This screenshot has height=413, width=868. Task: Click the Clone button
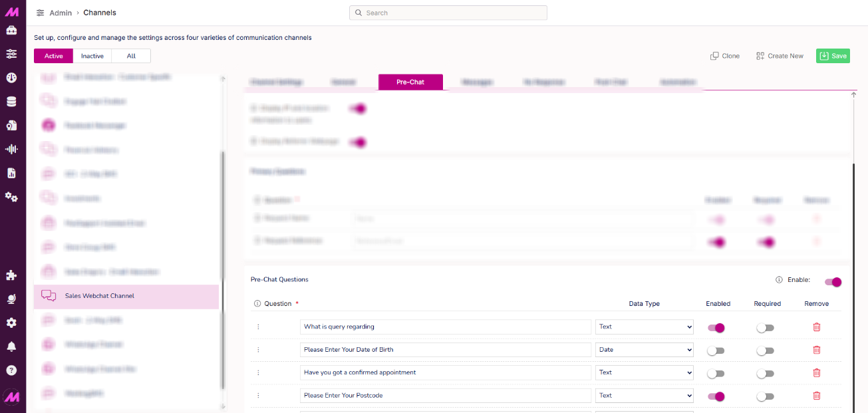click(725, 56)
